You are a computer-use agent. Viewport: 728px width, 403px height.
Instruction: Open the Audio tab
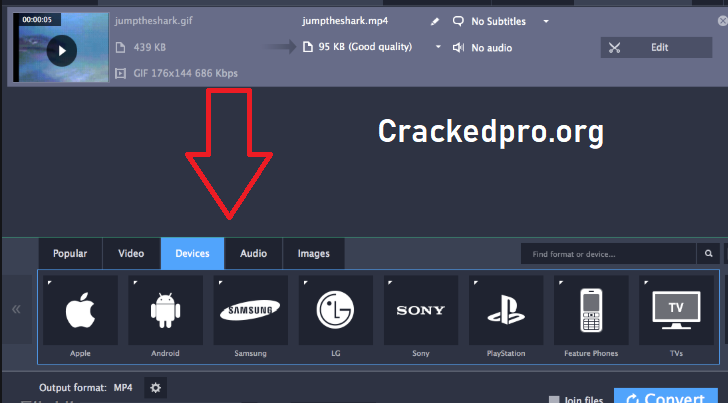click(x=254, y=254)
